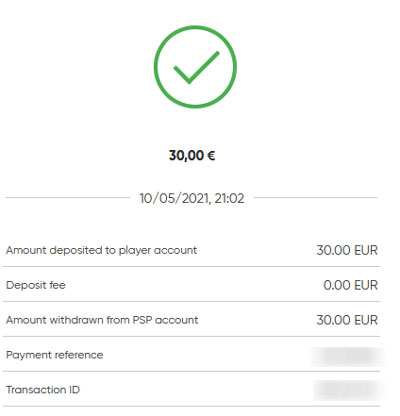Click the blurred Payment reference value
The height and width of the screenshot is (416, 400).
(x=348, y=356)
